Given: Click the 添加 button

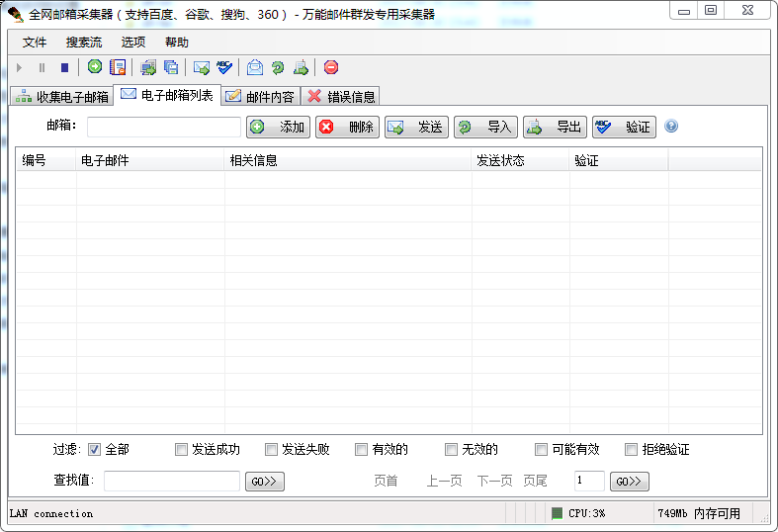Looking at the screenshot, I should (x=279, y=127).
